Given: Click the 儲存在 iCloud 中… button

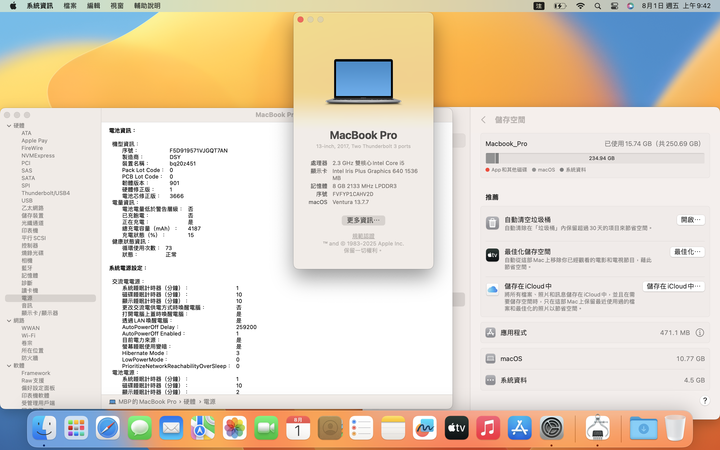Looking at the screenshot, I should [x=673, y=286].
